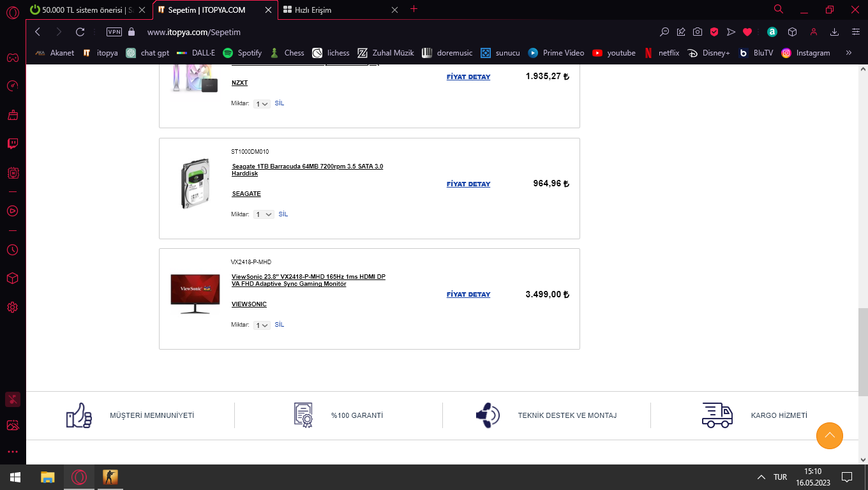The height and width of the screenshot is (490, 868).
Task: Open Settings gear in the sidebar
Action: [12, 308]
